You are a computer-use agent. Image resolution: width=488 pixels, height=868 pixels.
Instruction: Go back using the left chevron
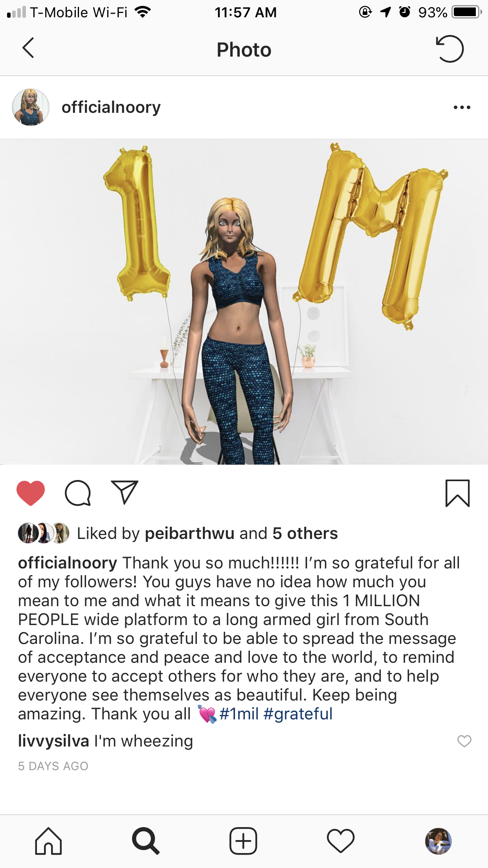tap(28, 48)
